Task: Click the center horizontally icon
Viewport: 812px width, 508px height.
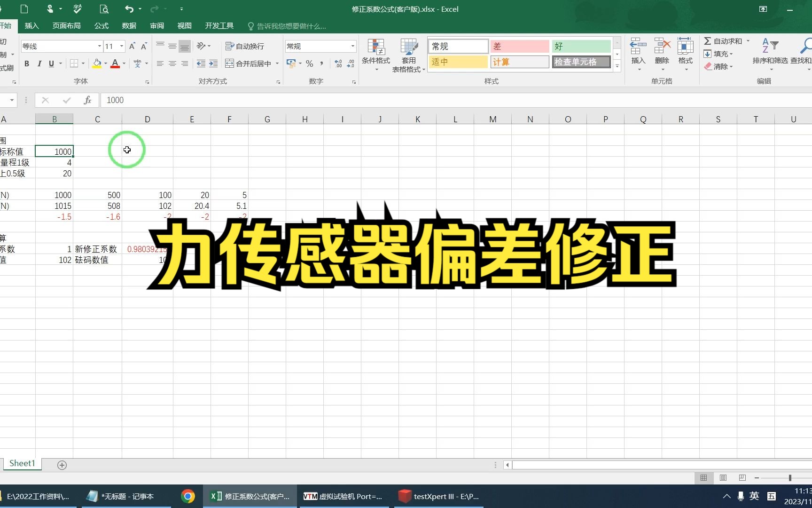Action: tap(172, 63)
